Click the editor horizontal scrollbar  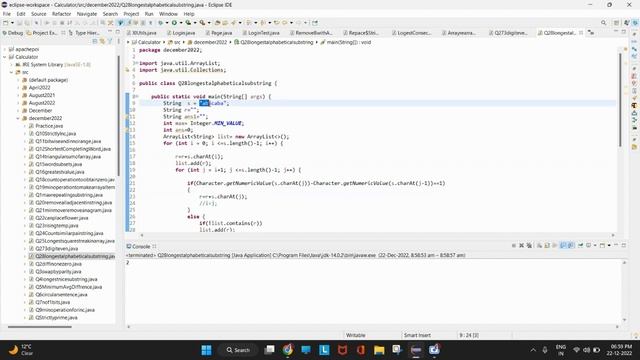[x=377, y=235]
